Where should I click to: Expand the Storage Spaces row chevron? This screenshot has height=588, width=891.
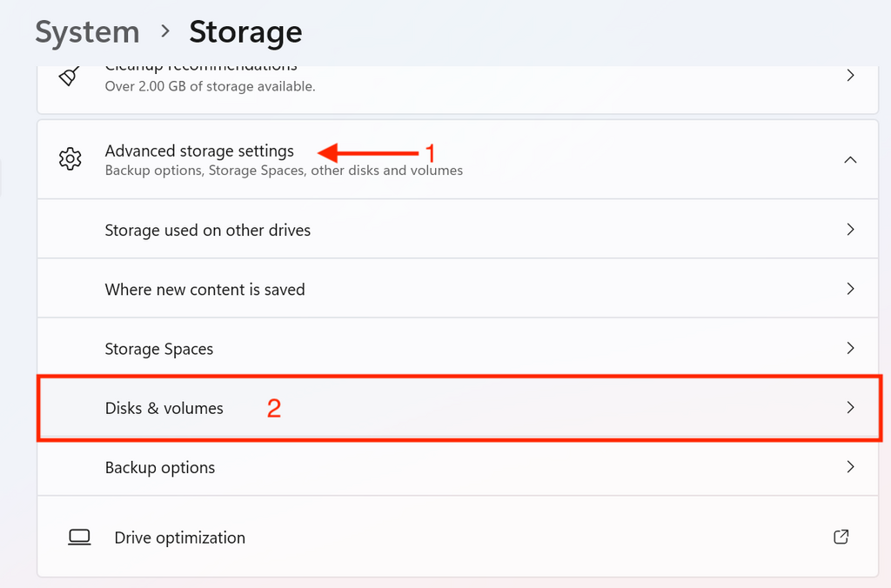[850, 348]
